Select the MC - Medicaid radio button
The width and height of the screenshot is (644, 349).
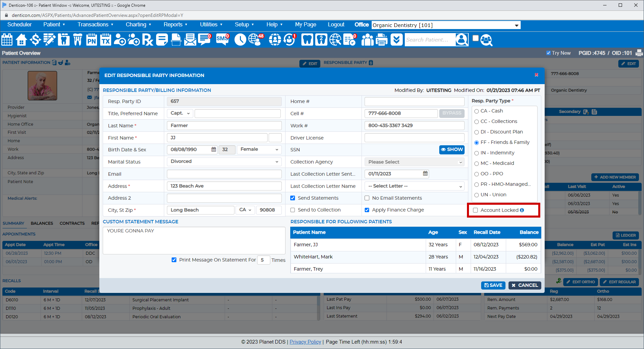click(x=476, y=163)
